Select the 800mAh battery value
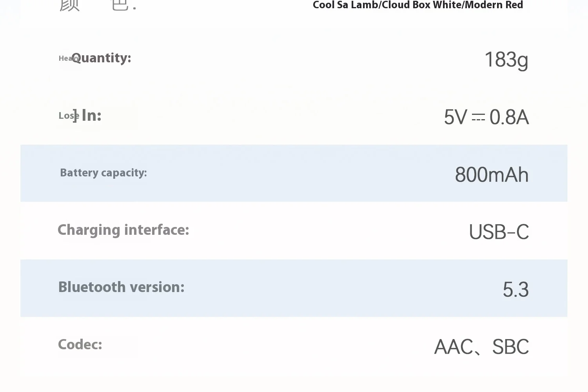Image resolution: width=588 pixels, height=392 pixels. 492,175
